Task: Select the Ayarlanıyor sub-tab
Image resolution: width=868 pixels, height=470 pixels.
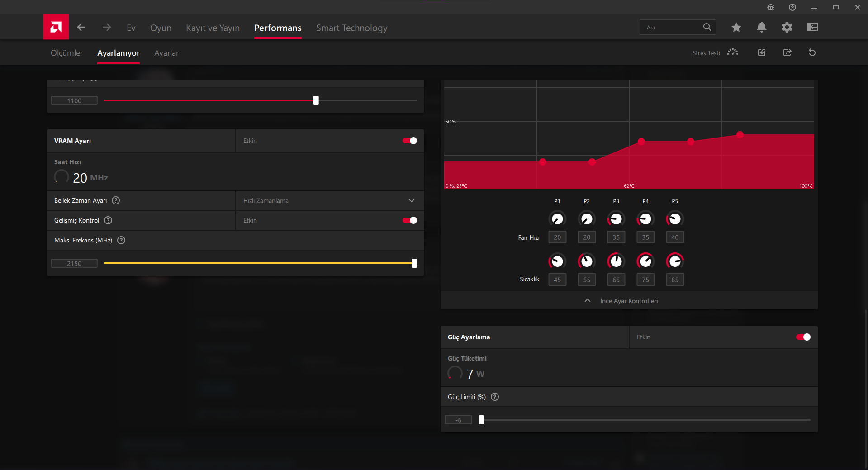Action: pos(119,53)
